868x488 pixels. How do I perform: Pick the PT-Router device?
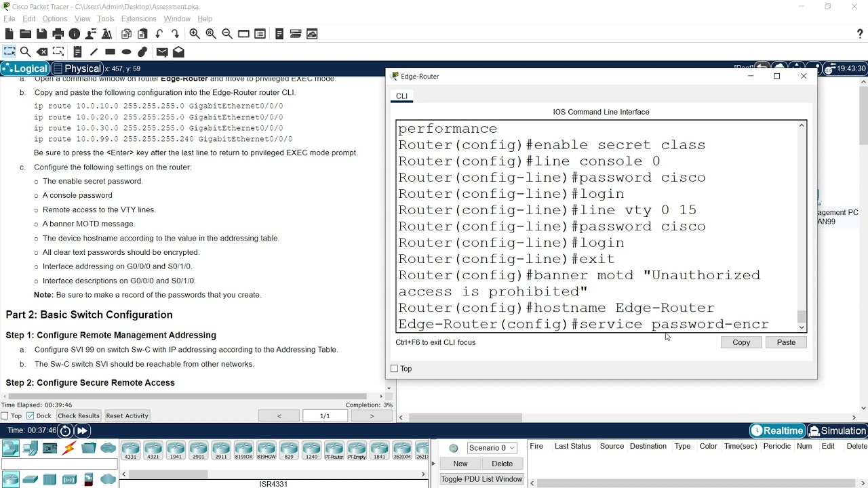pyautogui.click(x=334, y=450)
